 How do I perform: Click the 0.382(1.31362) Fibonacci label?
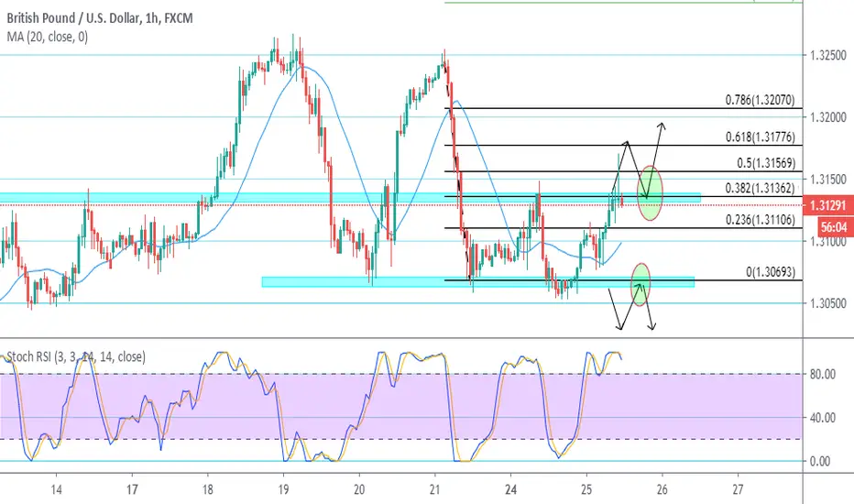760,189
